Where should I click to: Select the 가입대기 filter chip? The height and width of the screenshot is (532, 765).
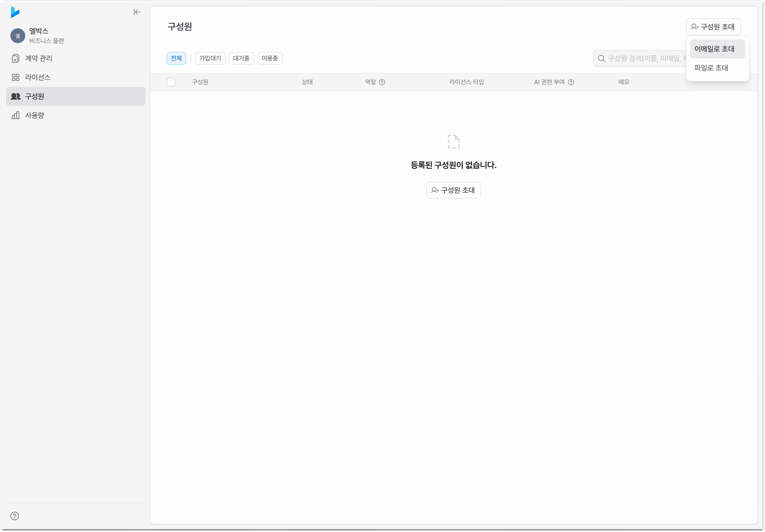[x=210, y=58]
